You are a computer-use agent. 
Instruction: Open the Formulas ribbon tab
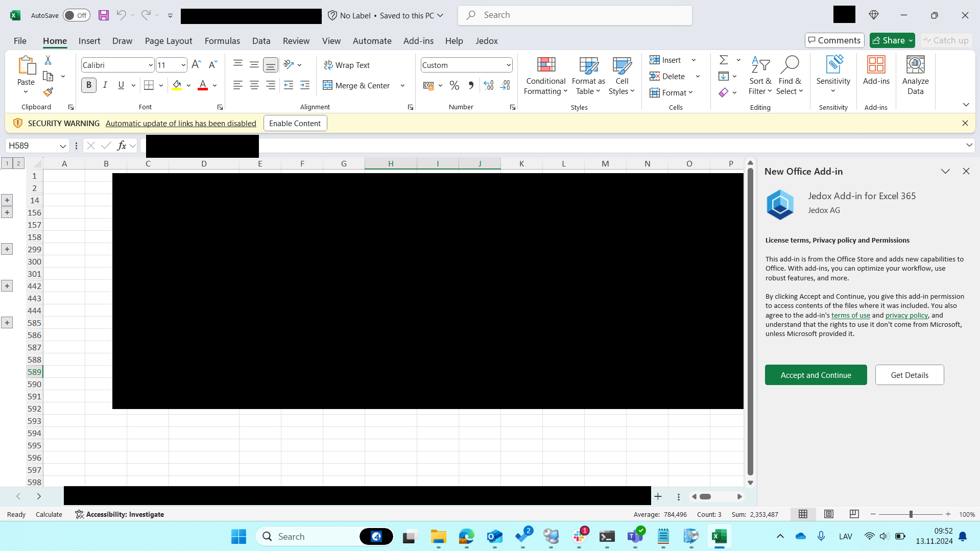coord(222,41)
